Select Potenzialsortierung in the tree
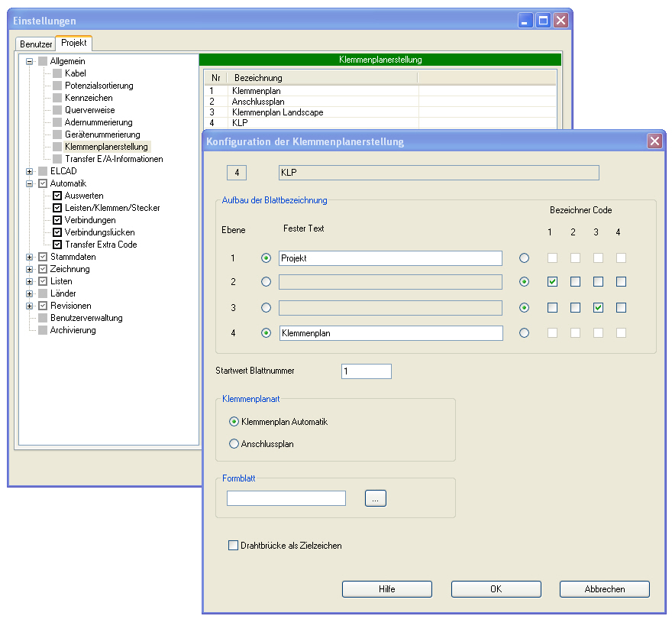Image resolution: width=672 pixels, height=619 pixels. [x=99, y=86]
